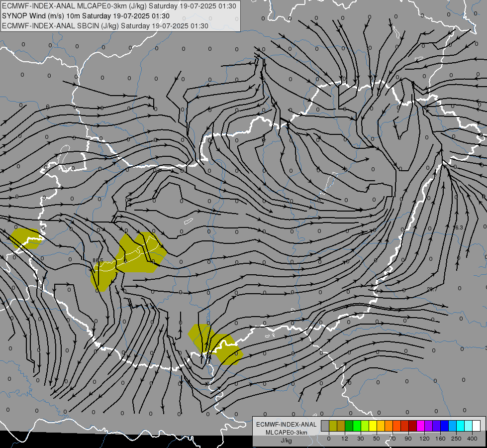Select the white legend swatch
The height and width of the screenshot is (448, 487).
[x=477, y=426]
